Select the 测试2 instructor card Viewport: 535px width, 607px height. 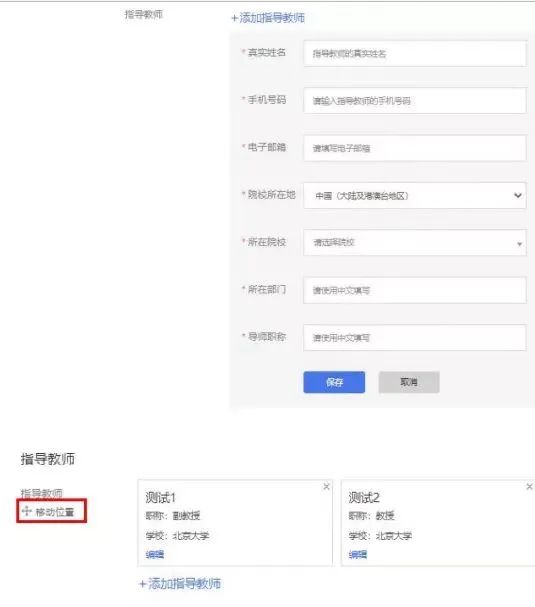(438, 523)
